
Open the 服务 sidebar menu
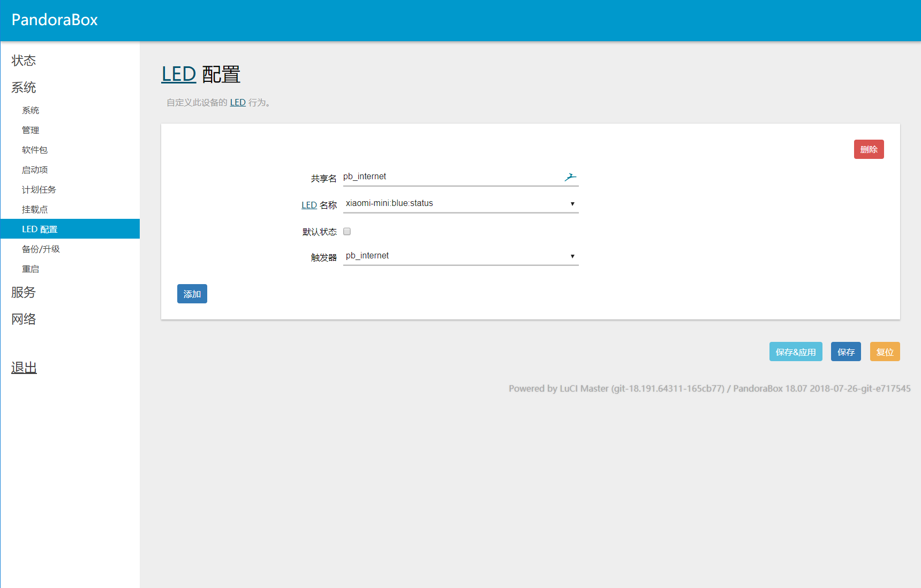24,292
